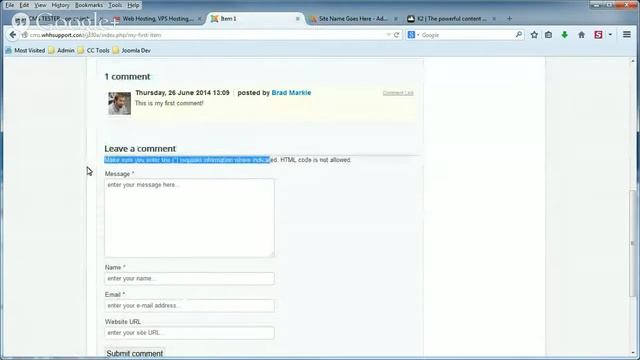Viewport: 640px width, 360px height.
Task: Focus the Email input field
Action: [189, 306]
